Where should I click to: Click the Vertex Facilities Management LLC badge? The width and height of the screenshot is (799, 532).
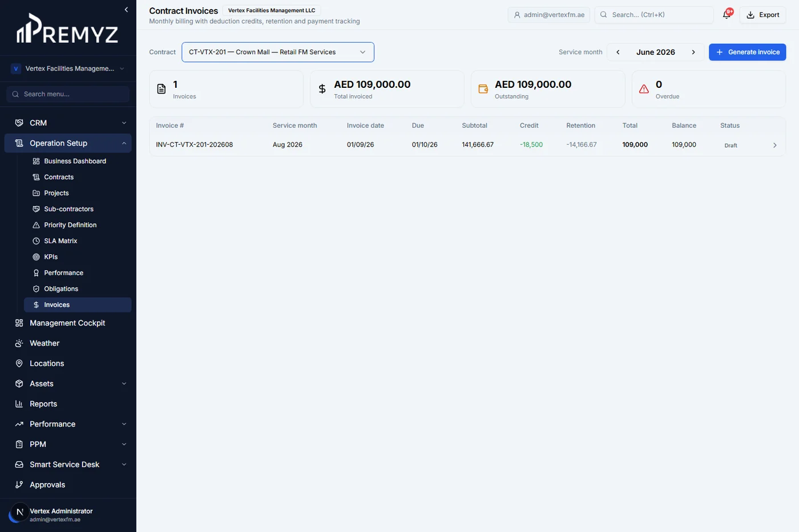272,10
